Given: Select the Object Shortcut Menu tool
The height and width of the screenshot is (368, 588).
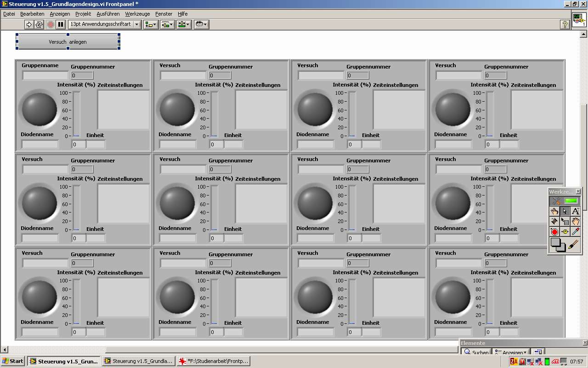Looking at the screenshot, I should [x=565, y=221].
